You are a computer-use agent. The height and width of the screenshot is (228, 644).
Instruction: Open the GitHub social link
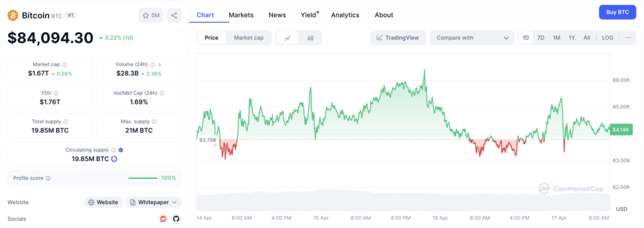[176, 219]
